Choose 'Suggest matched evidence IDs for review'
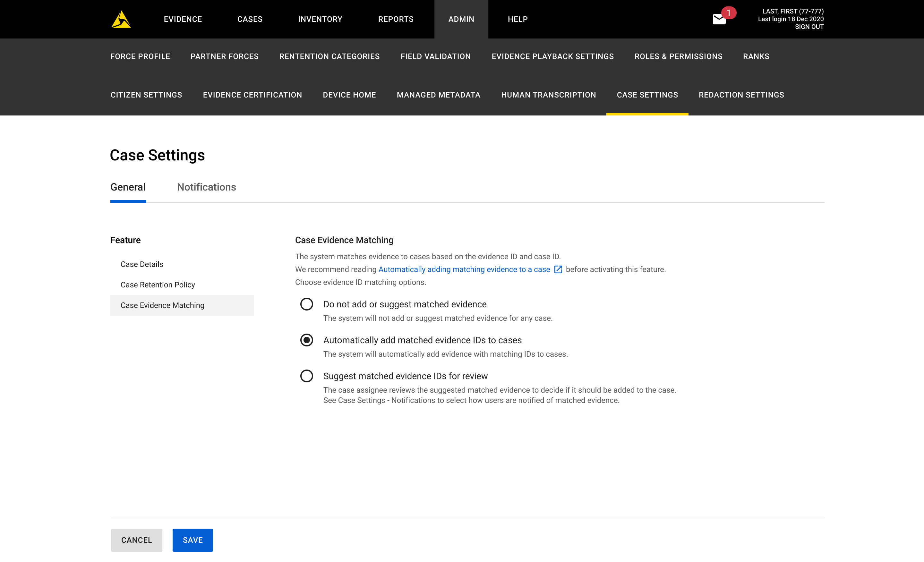The height and width of the screenshot is (562, 924). coord(306,376)
